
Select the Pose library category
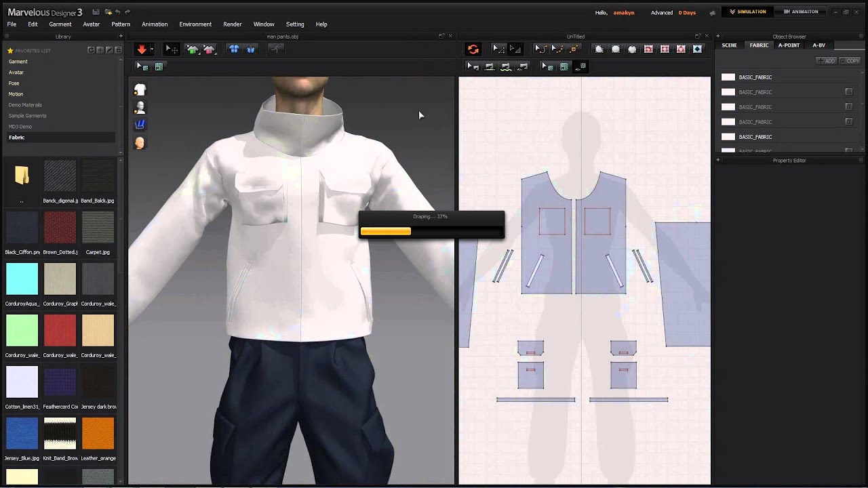[14, 83]
